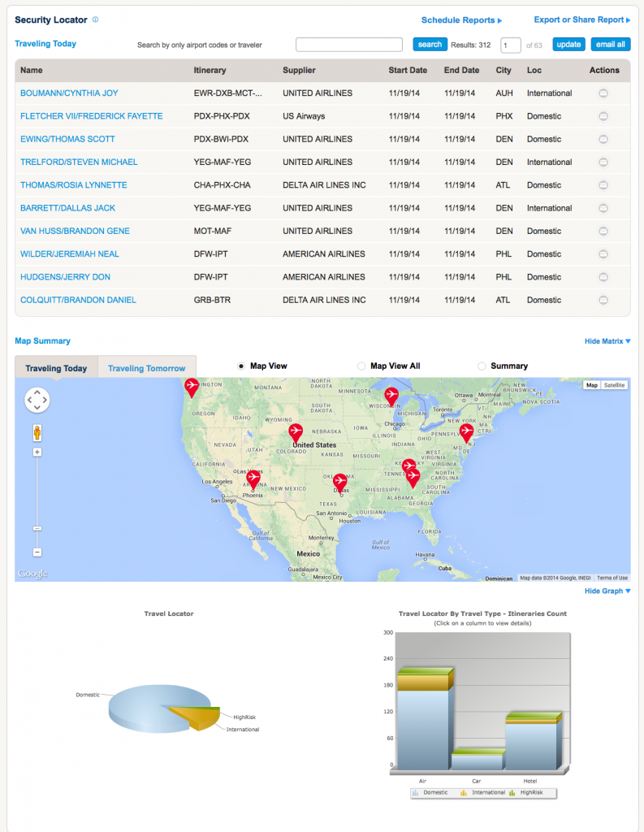Screen dimensions: 644x832
Task: Click the map zoom in plus button
Action: coord(37,452)
